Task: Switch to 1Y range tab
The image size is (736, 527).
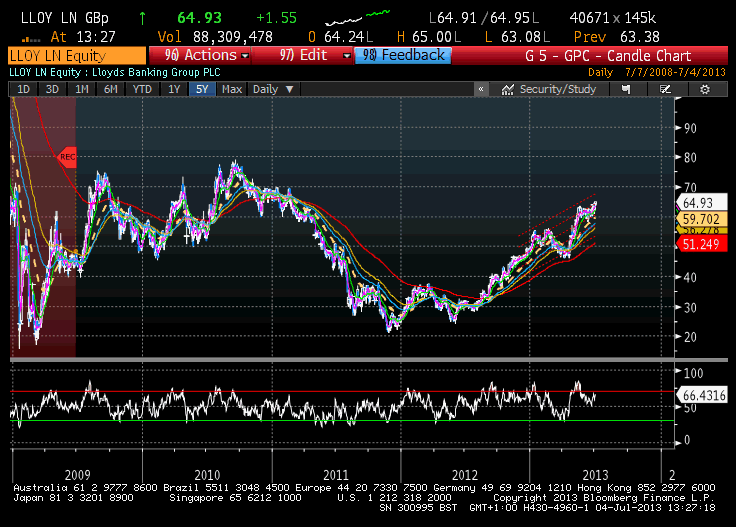Action: tap(174, 89)
